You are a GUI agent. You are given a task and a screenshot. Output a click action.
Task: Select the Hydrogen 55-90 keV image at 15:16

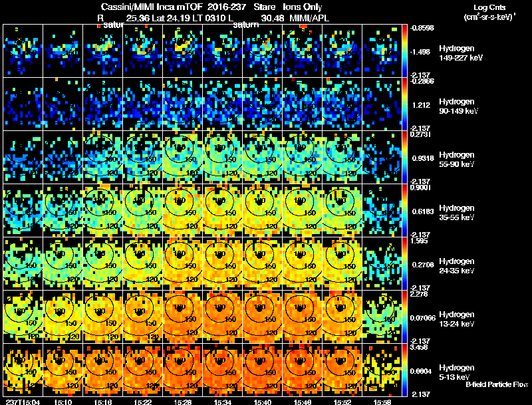tap(103, 157)
